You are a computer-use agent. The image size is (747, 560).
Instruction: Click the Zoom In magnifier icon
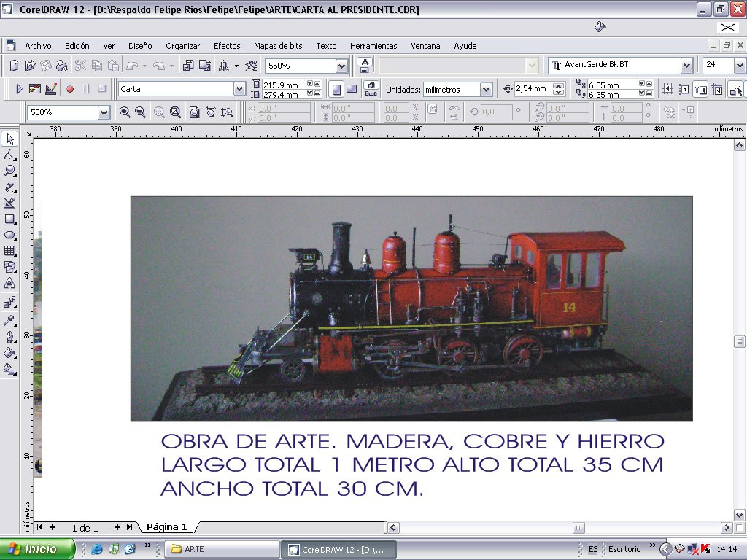[125, 112]
